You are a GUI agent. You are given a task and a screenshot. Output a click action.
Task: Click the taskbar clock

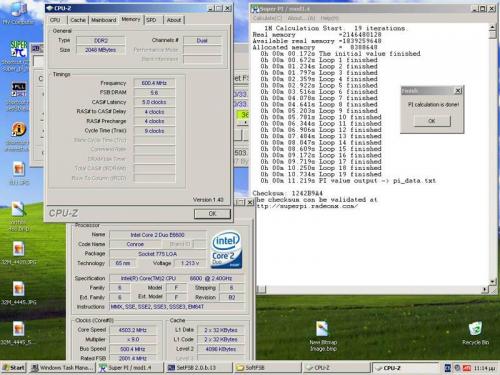485,368
